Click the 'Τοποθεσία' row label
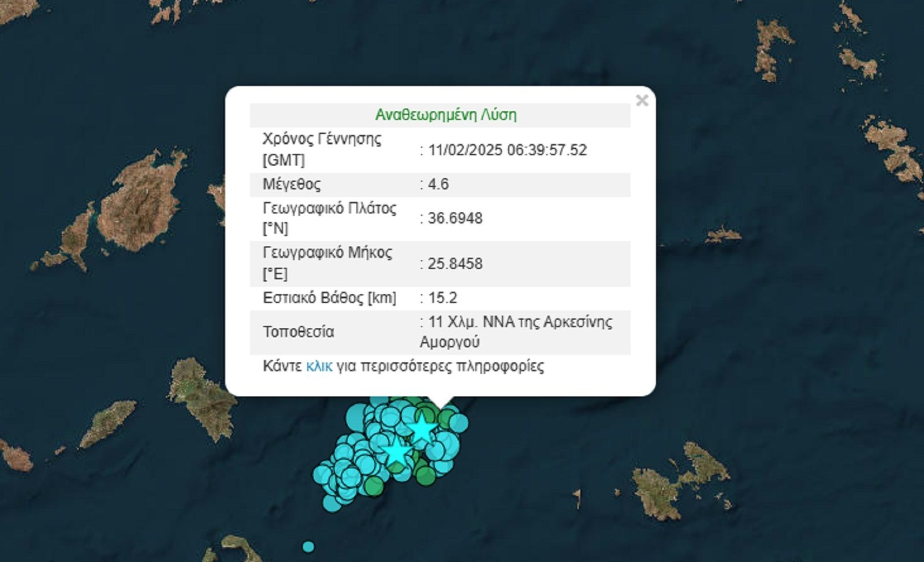The width and height of the screenshot is (924, 562). point(298,332)
